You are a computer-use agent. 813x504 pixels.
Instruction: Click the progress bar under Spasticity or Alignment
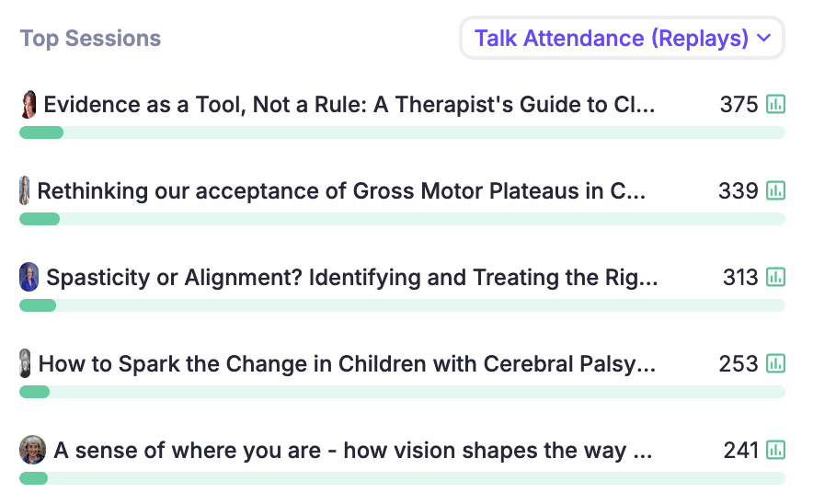click(402, 305)
